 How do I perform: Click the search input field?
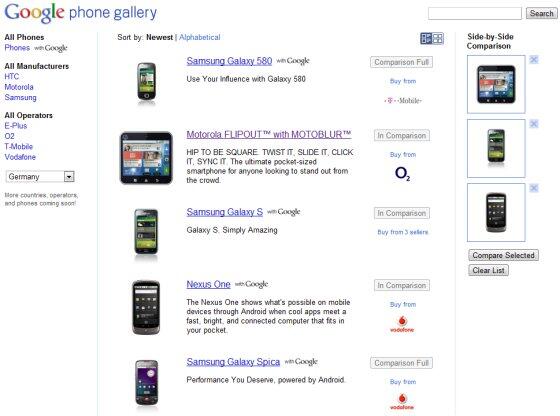pos(475,14)
